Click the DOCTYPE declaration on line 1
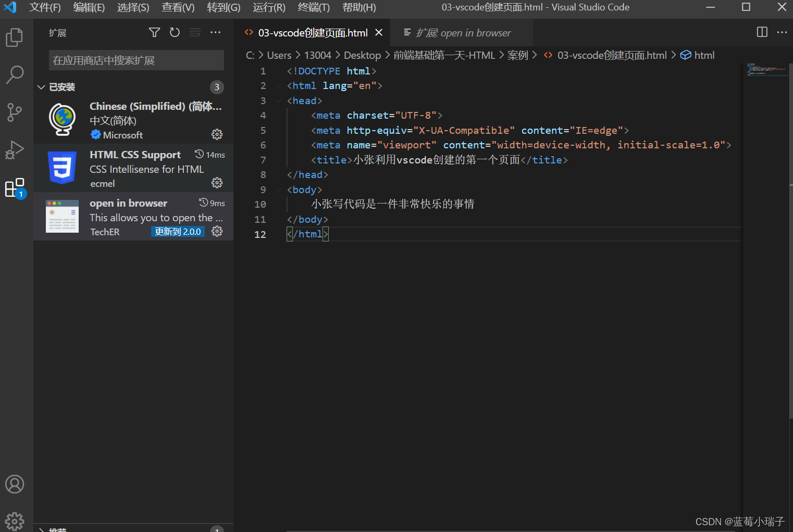 coord(331,71)
